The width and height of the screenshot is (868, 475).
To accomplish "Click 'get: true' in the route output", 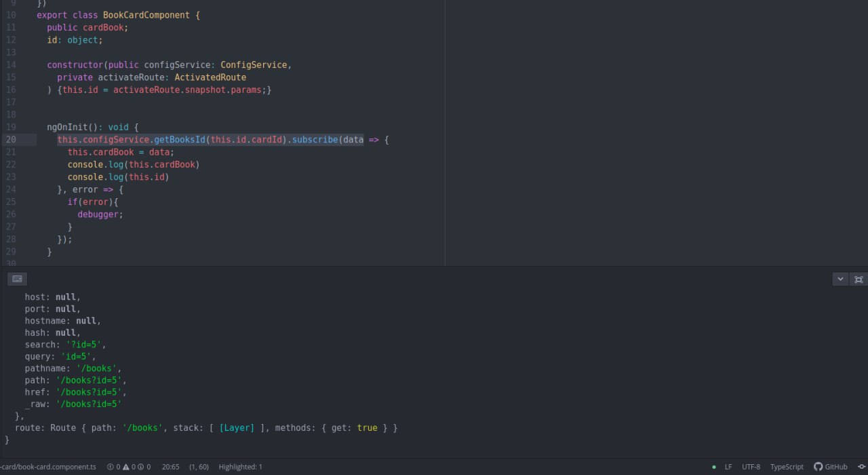I will [354, 428].
